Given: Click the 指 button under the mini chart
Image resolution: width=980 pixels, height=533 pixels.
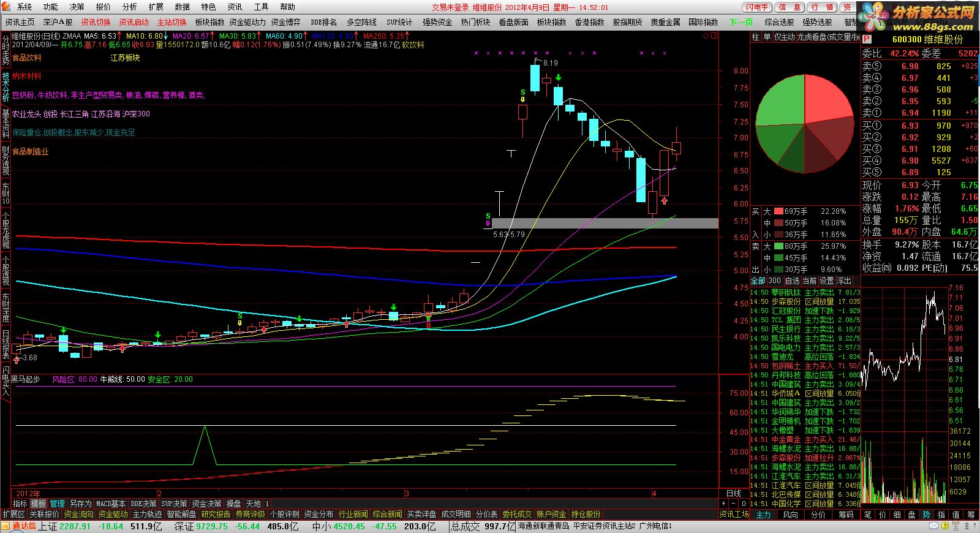Looking at the screenshot, I should point(941,515).
